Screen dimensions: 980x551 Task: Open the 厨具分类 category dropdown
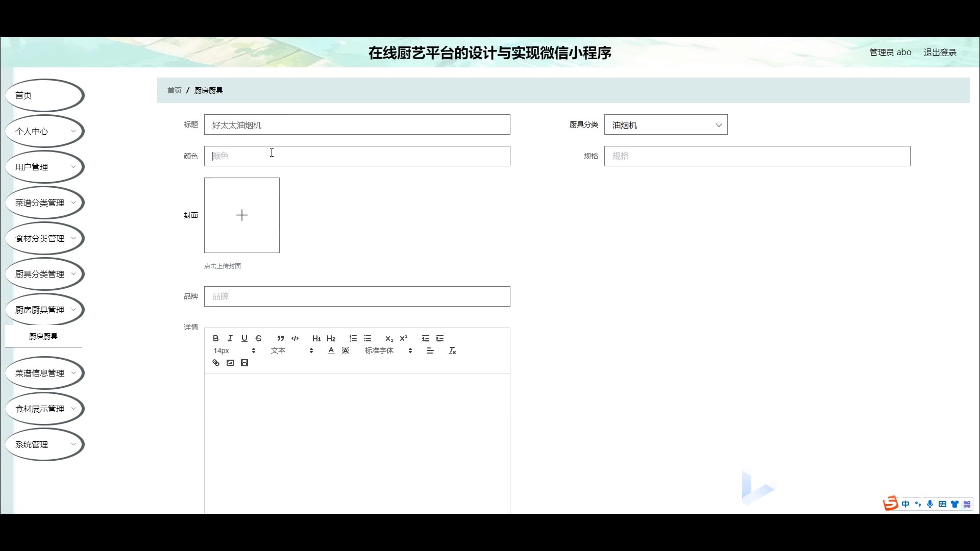(666, 125)
